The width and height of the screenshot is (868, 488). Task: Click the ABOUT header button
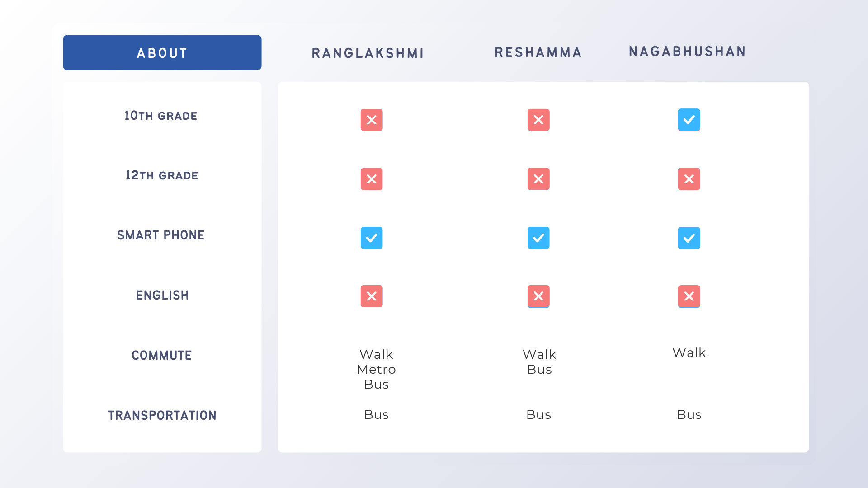[162, 53]
